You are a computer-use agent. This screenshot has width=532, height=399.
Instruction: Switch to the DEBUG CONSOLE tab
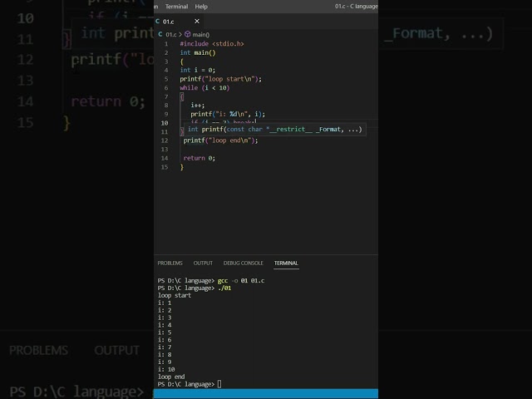244,263
